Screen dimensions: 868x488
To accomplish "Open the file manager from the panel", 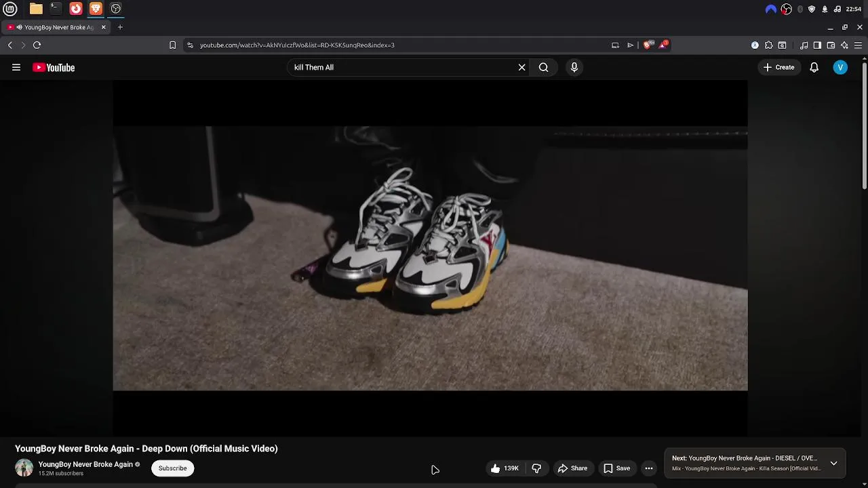I will click(x=36, y=9).
